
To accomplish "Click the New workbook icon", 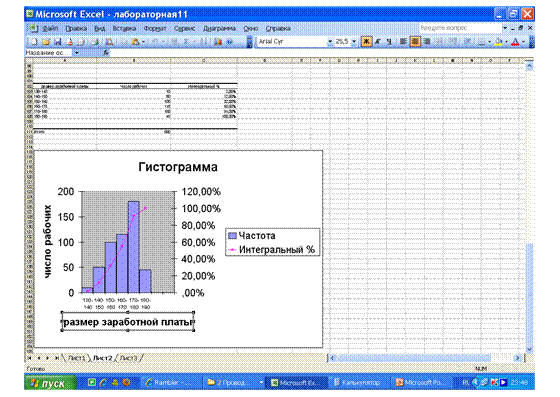I will coord(34,42).
